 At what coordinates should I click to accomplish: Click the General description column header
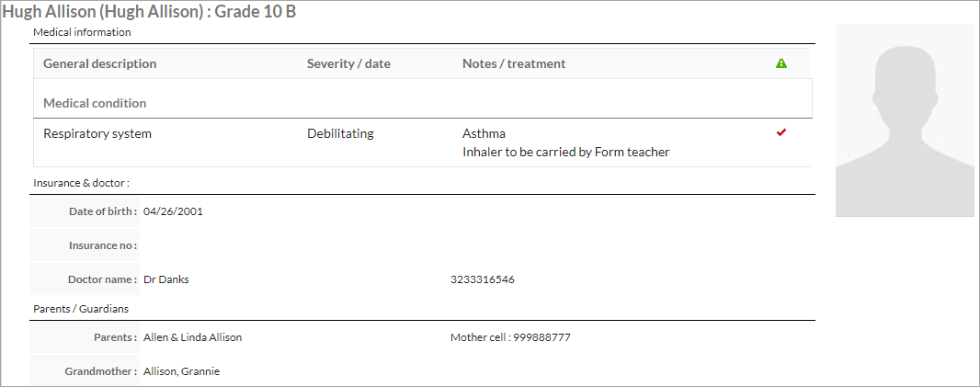click(x=100, y=63)
